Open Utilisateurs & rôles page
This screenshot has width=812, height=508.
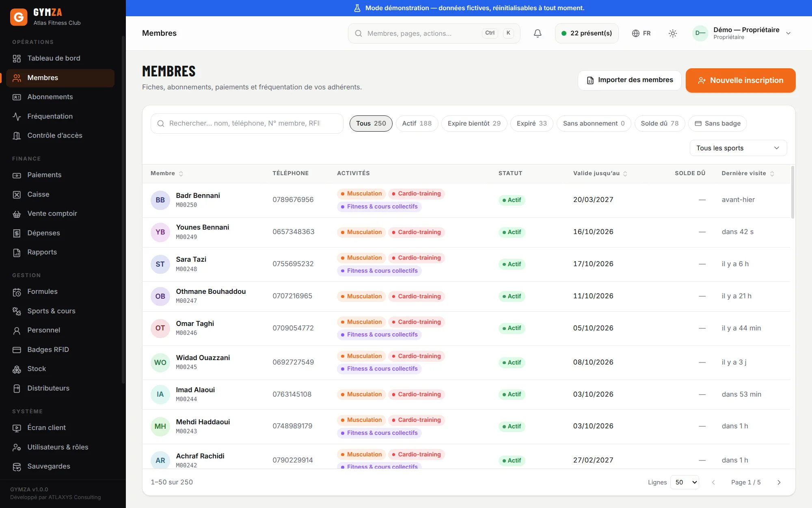(60, 447)
